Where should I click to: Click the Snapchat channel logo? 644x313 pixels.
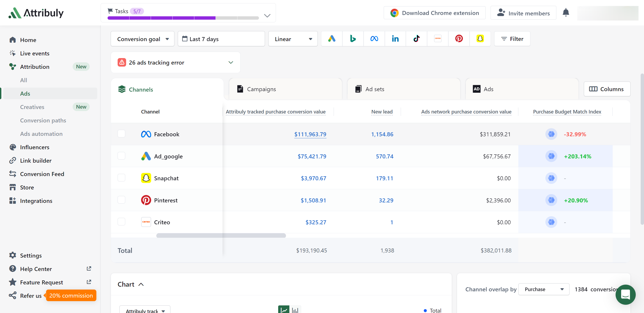pos(146,178)
